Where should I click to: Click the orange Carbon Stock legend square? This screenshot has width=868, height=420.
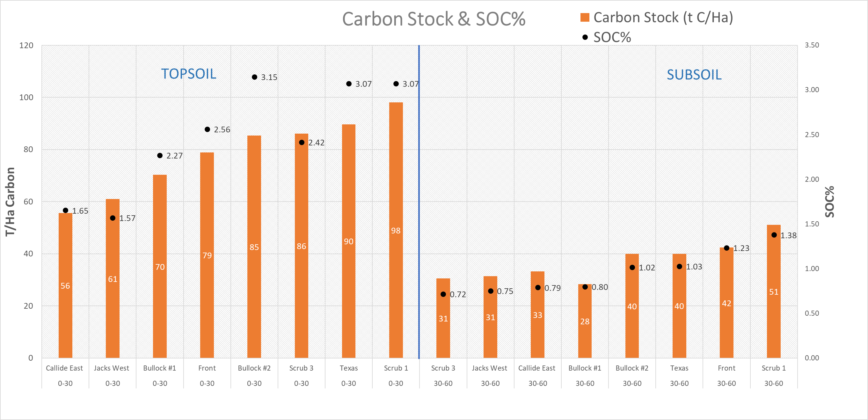click(x=585, y=18)
